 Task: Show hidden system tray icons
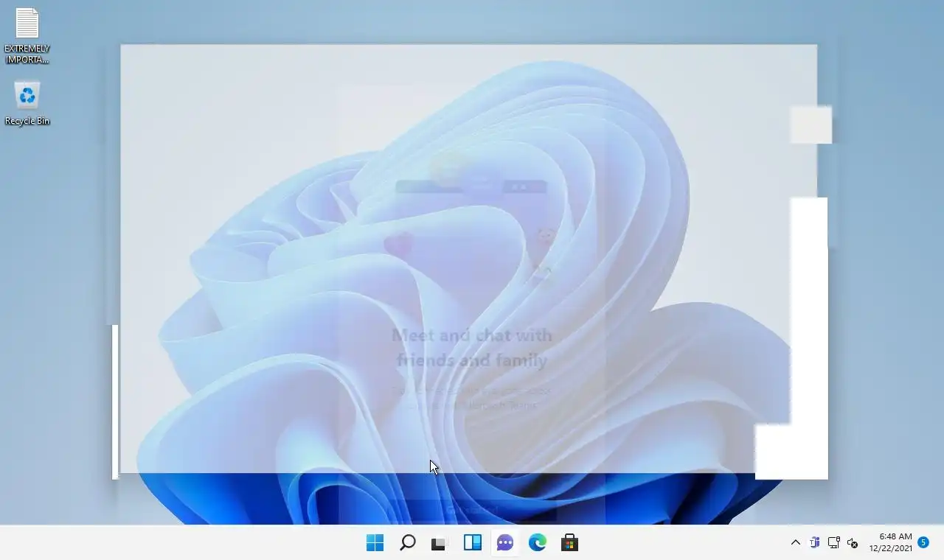click(x=795, y=542)
